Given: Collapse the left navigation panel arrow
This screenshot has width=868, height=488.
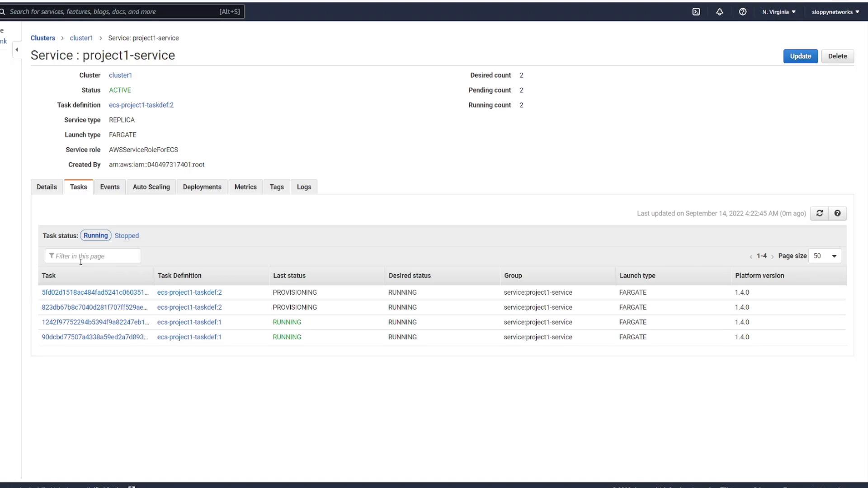Looking at the screenshot, I should tap(17, 50).
